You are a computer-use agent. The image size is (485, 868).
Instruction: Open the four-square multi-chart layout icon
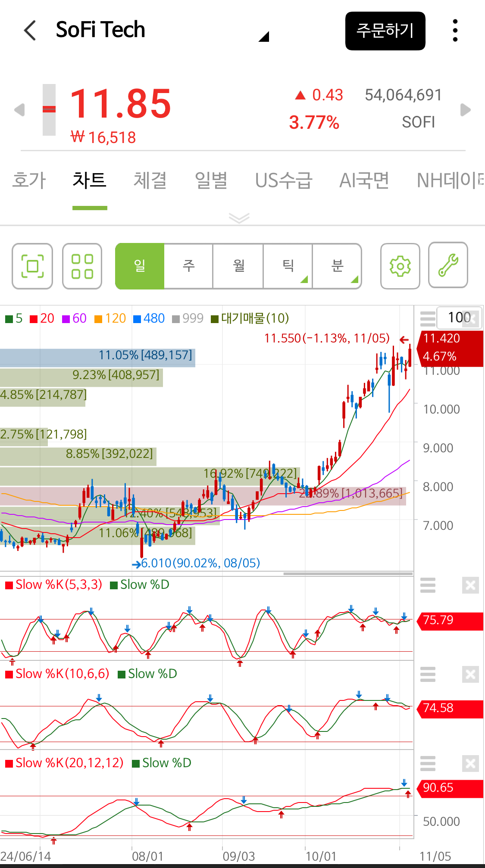[82, 266]
